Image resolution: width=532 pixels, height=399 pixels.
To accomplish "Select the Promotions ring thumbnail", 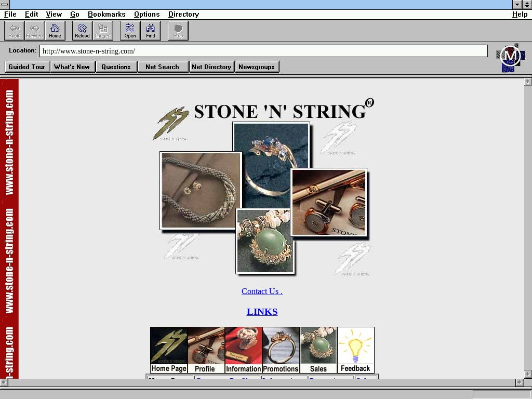I will click(281, 350).
